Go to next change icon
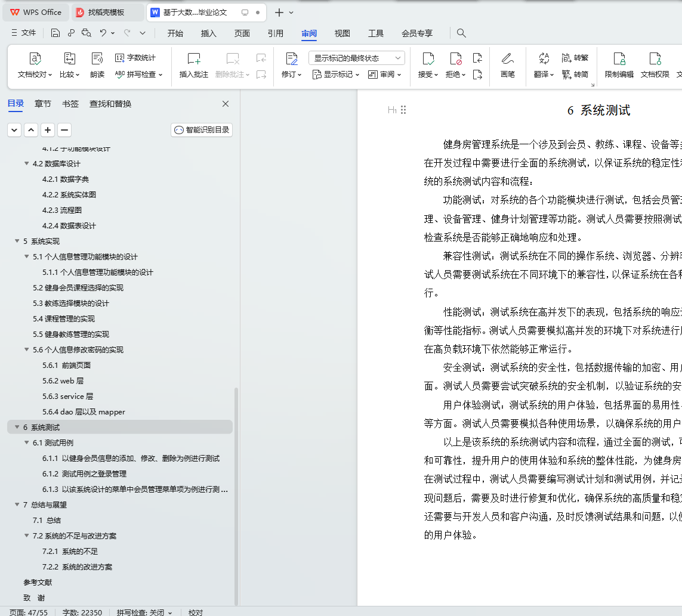 point(477,75)
